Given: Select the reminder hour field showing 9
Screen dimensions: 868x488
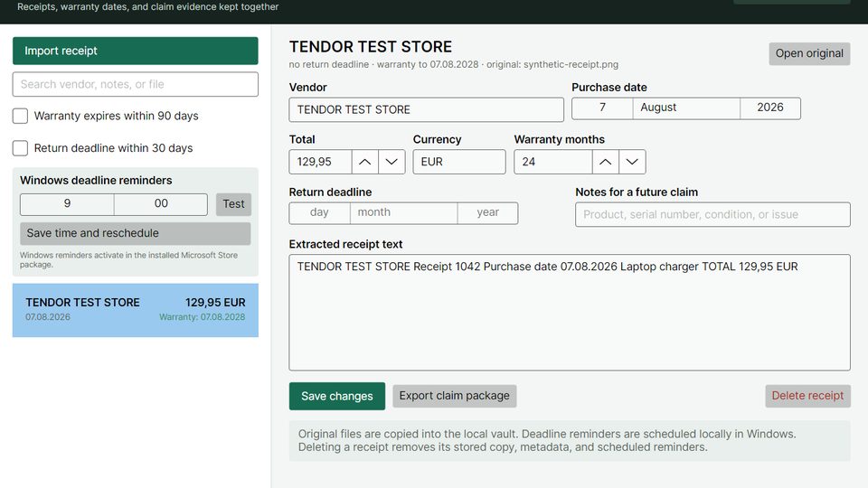Looking at the screenshot, I should point(67,204).
